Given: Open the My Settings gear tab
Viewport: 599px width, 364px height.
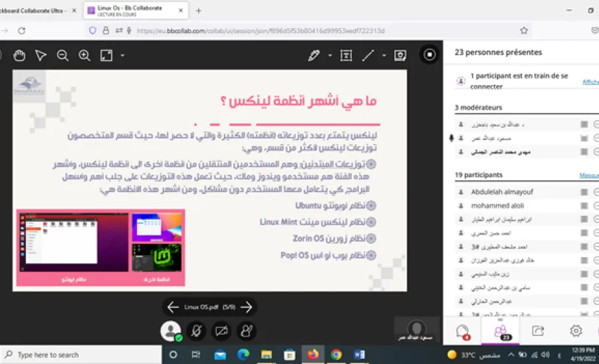Looking at the screenshot, I should (576, 331).
